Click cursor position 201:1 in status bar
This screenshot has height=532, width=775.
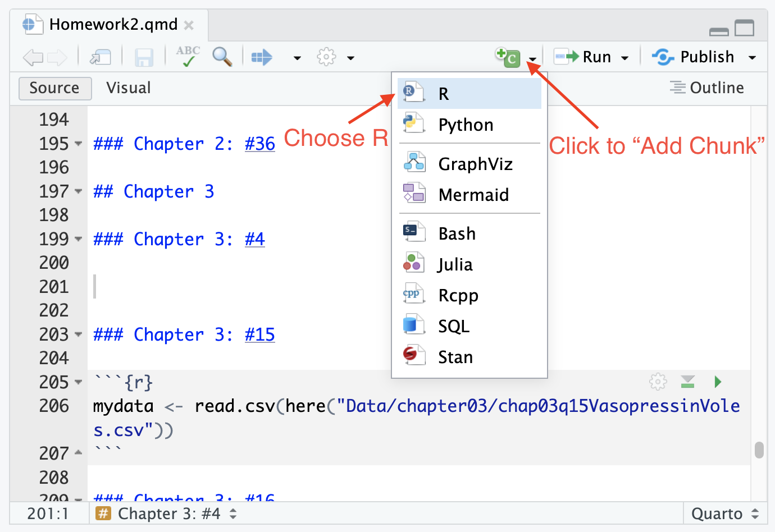click(48, 513)
